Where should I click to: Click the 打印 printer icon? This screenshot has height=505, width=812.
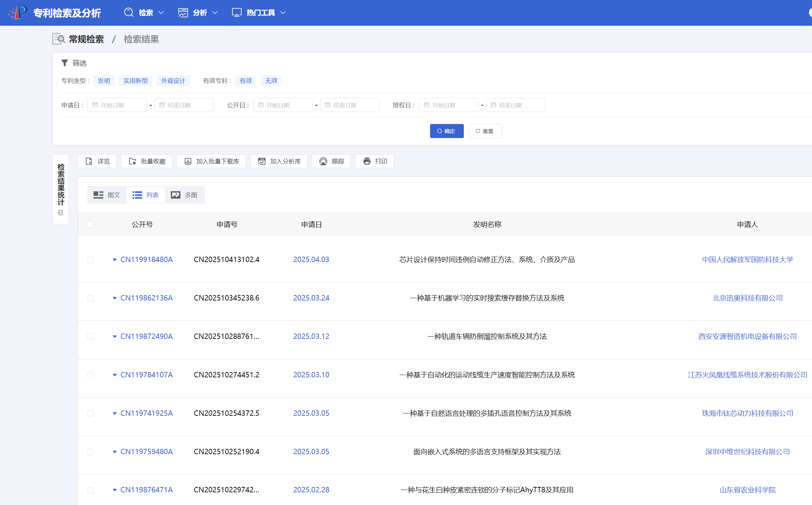(x=367, y=161)
